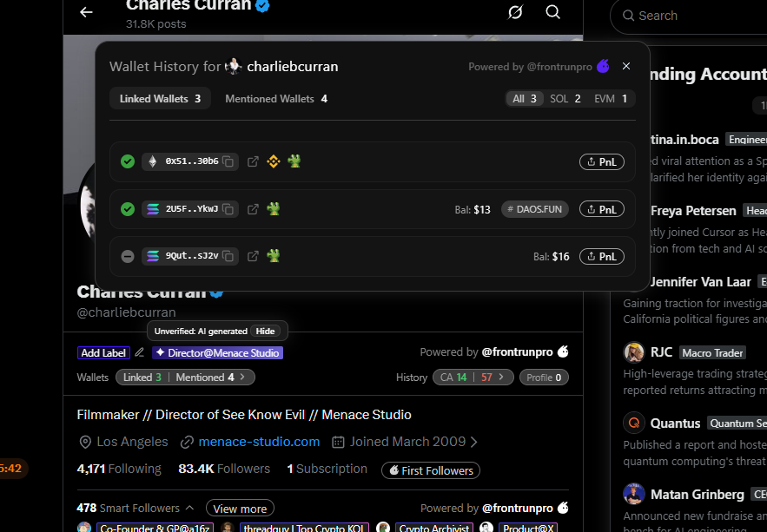Edit label with the pencil icon
Screen dimensions: 767x532
140,352
